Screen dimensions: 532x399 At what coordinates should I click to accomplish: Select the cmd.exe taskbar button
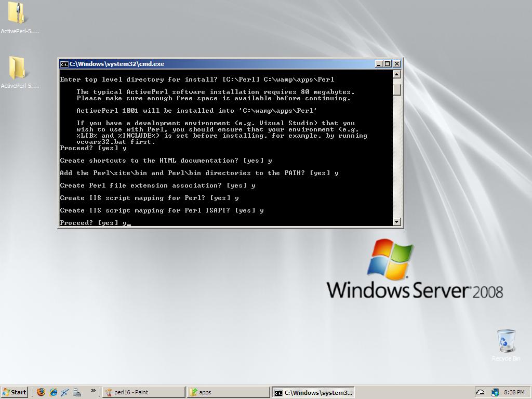coord(313,392)
